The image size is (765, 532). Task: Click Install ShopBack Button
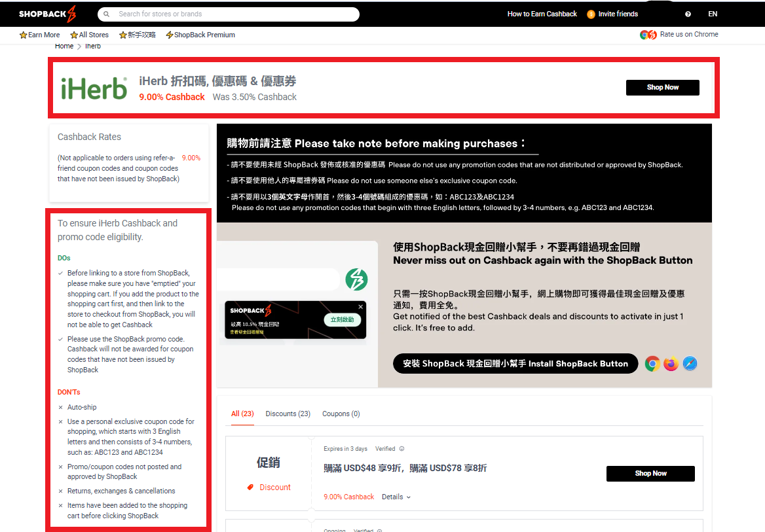click(515, 364)
